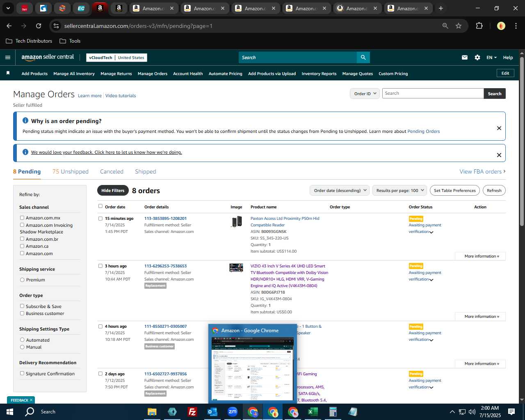The width and height of the screenshot is (525, 420).
Task: Expand Awaiting payment verification for VIZIO order
Action: pos(431,280)
